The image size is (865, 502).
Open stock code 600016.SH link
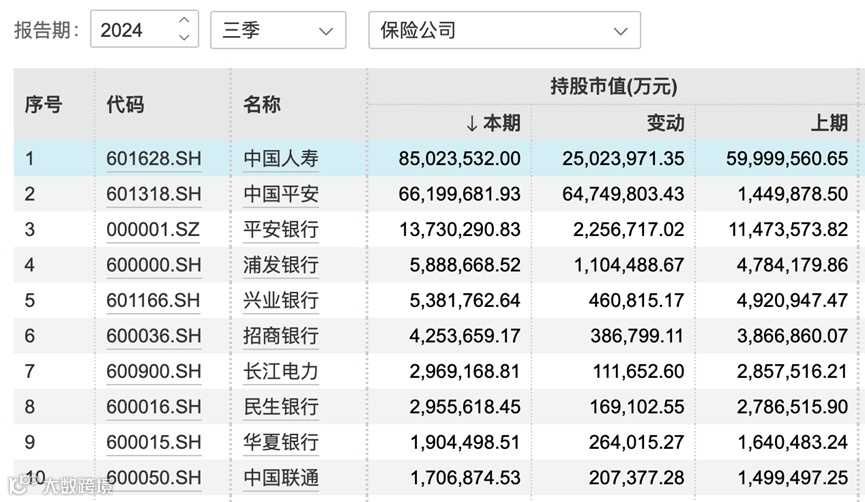[154, 407]
